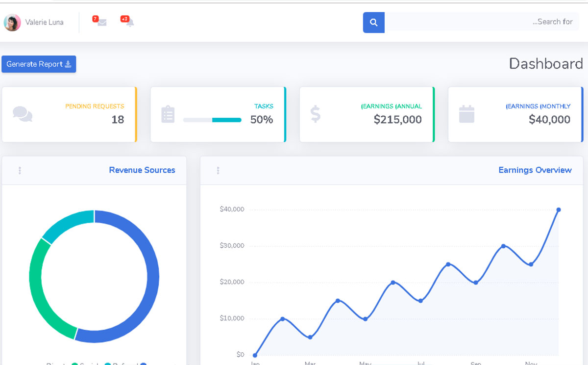Click the Tasks 50% progress bar

[212, 120]
